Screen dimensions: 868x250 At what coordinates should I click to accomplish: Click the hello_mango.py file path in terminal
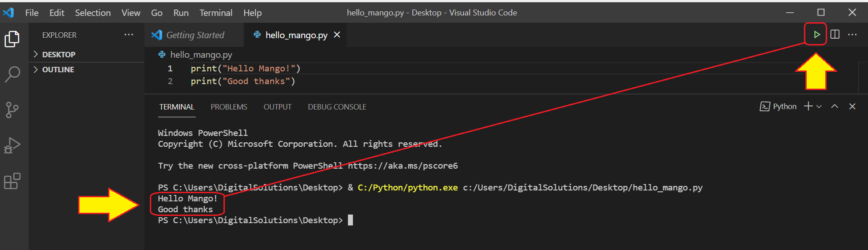click(583, 188)
